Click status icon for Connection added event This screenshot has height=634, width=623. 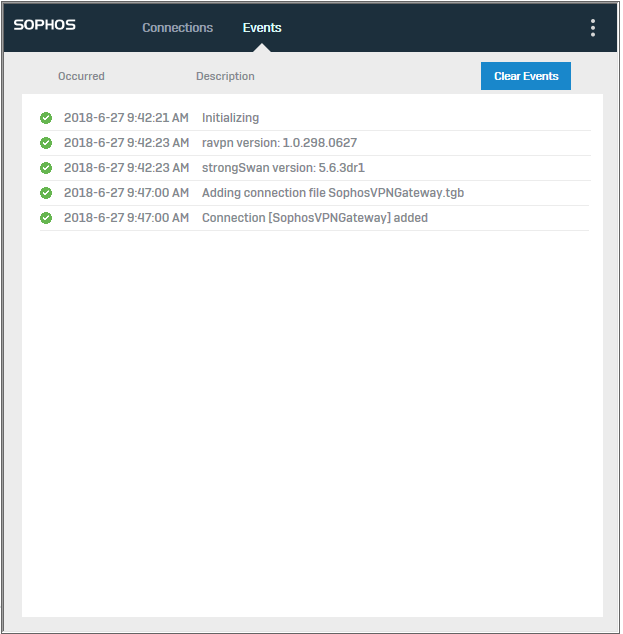click(46, 218)
